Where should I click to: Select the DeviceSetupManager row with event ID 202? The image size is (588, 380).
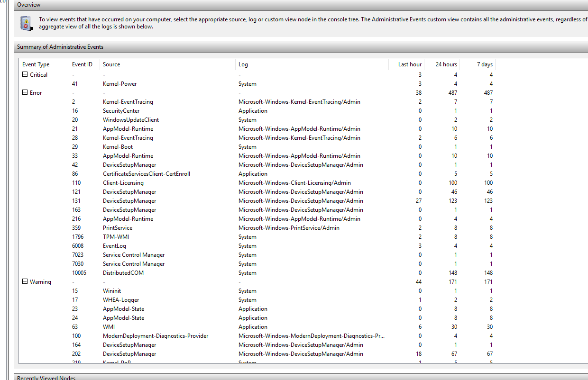tap(258, 354)
